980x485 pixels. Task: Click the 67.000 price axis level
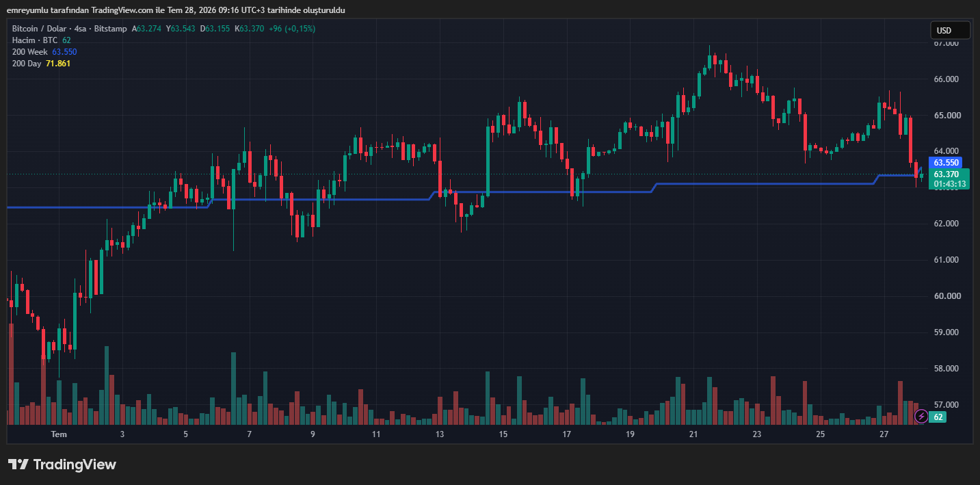[x=946, y=43]
